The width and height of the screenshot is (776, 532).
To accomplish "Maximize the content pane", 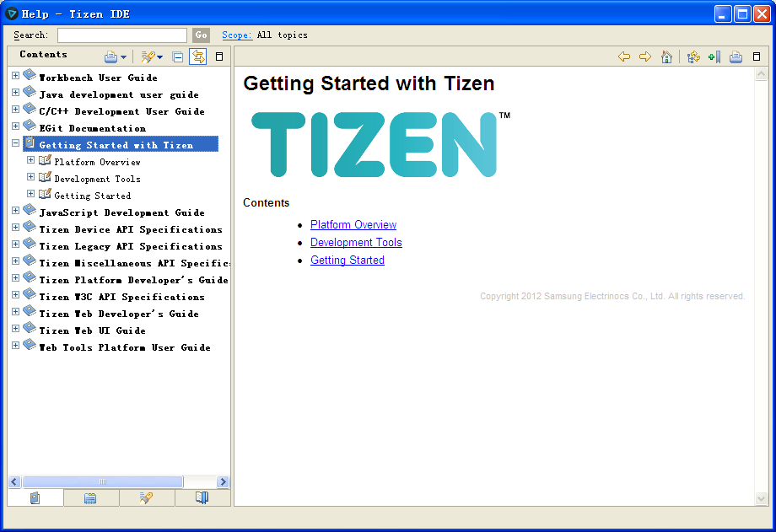I will tap(757, 56).
